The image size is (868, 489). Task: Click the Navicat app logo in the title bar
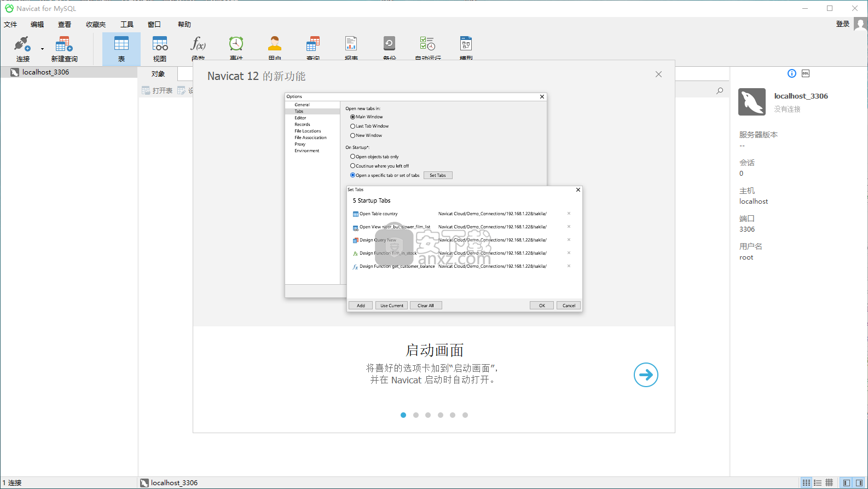(x=9, y=8)
